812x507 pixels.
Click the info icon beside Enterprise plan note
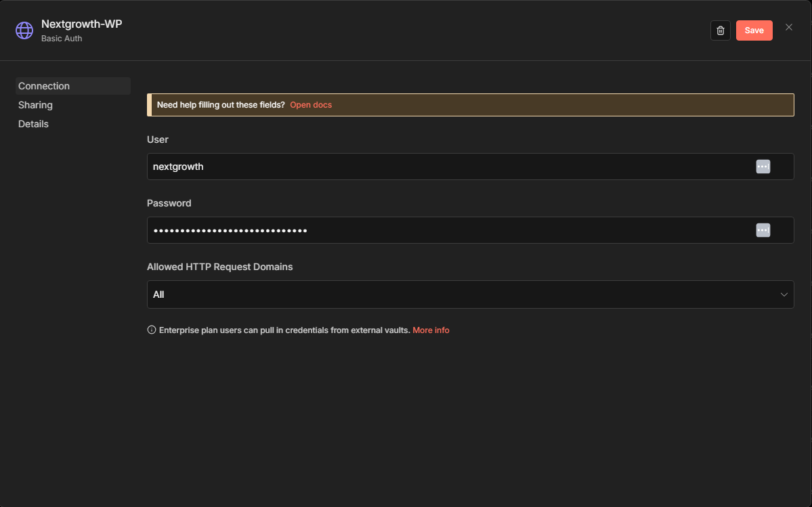tap(152, 330)
